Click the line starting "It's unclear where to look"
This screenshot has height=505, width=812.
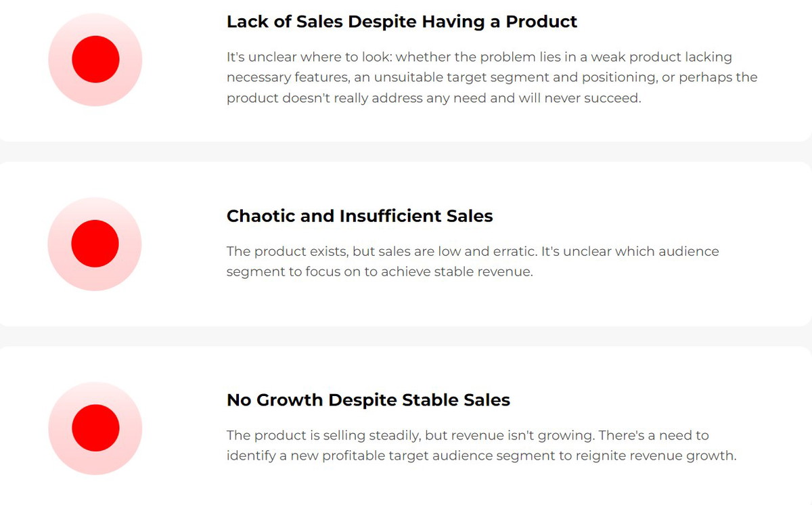pyautogui.click(x=479, y=58)
